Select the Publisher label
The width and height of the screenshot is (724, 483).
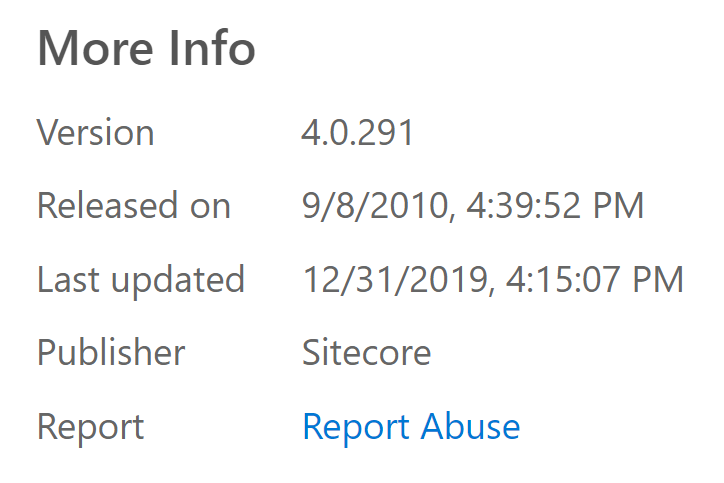click(x=111, y=353)
